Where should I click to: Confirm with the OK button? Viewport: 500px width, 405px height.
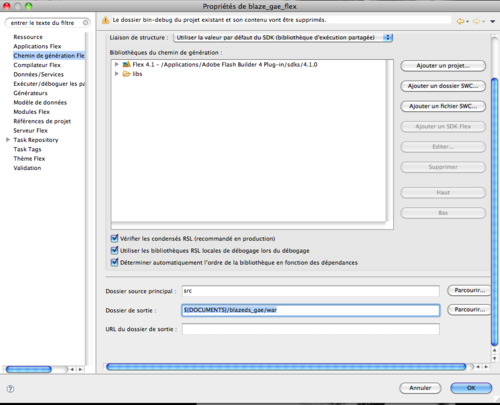click(x=471, y=388)
